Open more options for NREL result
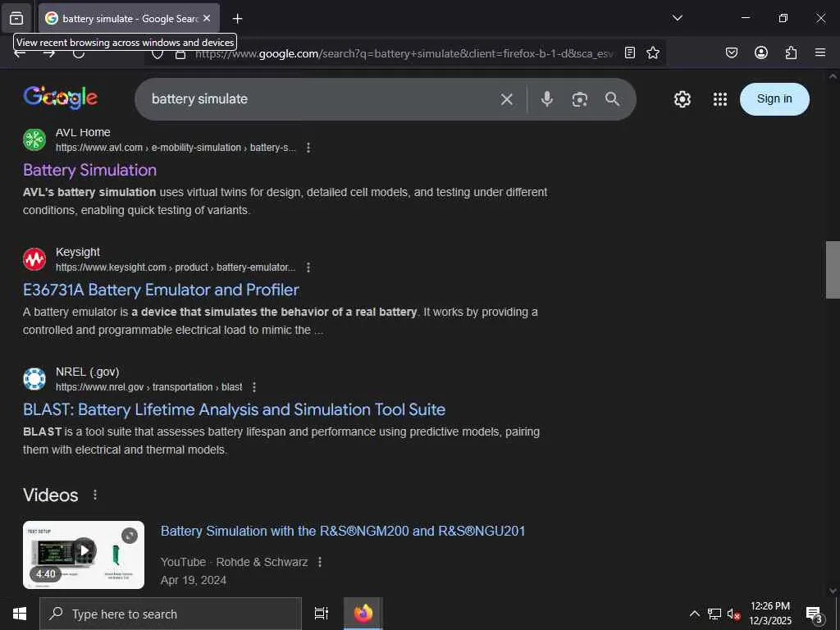840x630 pixels. click(x=254, y=387)
